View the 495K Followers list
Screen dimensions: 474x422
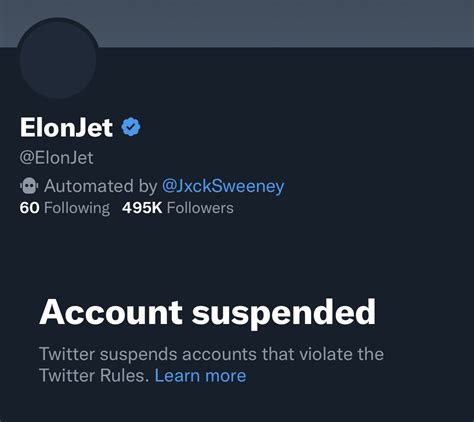pos(178,208)
